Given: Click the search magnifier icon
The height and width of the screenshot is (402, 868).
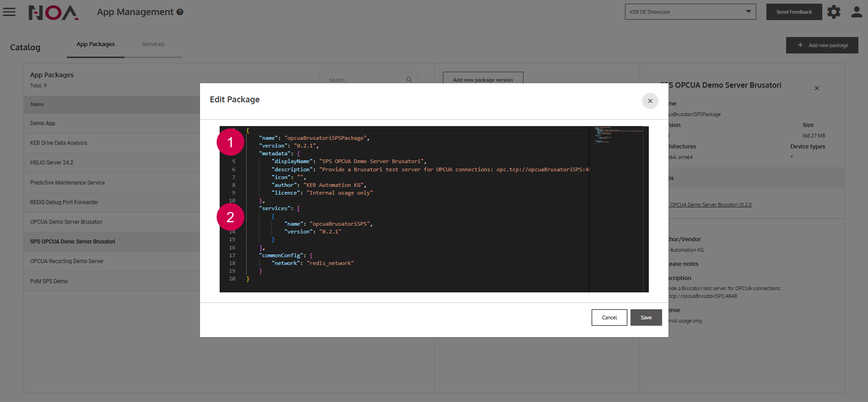Looking at the screenshot, I should tap(409, 80).
